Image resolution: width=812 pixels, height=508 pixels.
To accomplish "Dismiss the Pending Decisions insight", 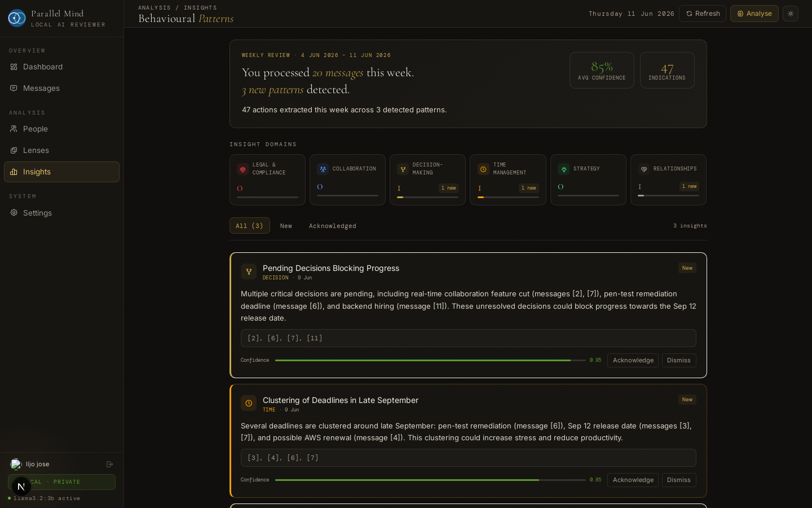I will coord(679,360).
